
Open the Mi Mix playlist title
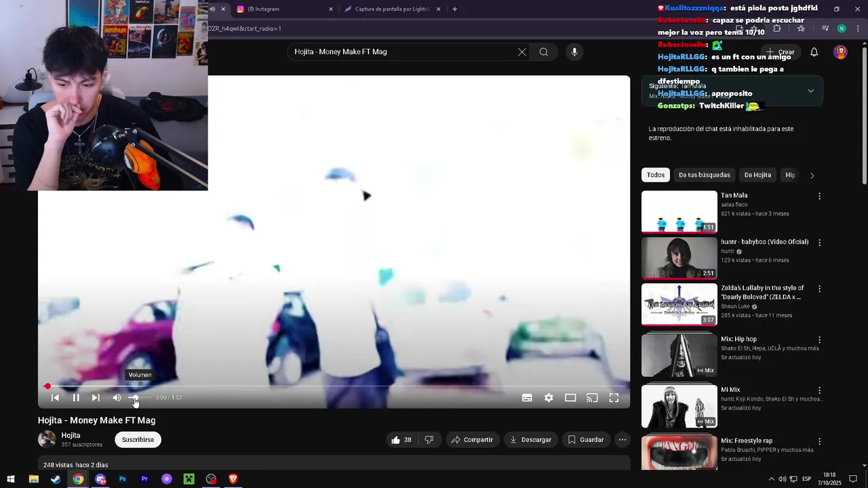click(x=730, y=390)
